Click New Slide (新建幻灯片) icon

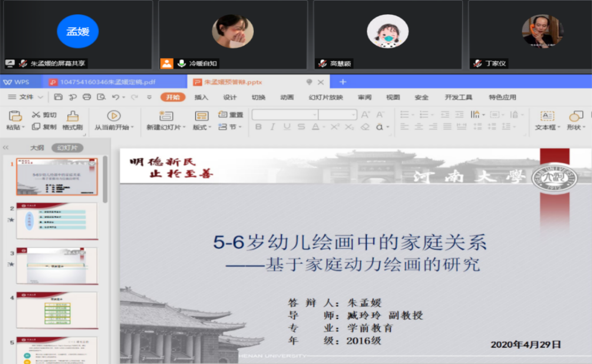pyautogui.click(x=166, y=116)
